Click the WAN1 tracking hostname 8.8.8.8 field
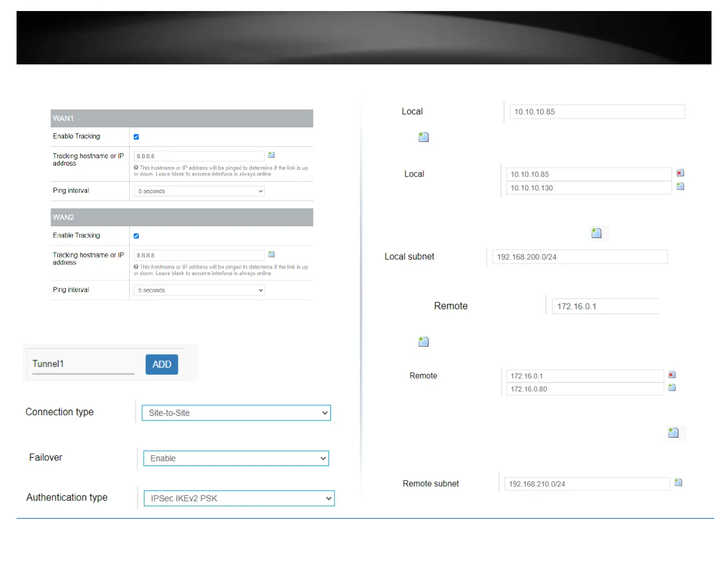Viewport: 728px width, 563px height. point(199,156)
